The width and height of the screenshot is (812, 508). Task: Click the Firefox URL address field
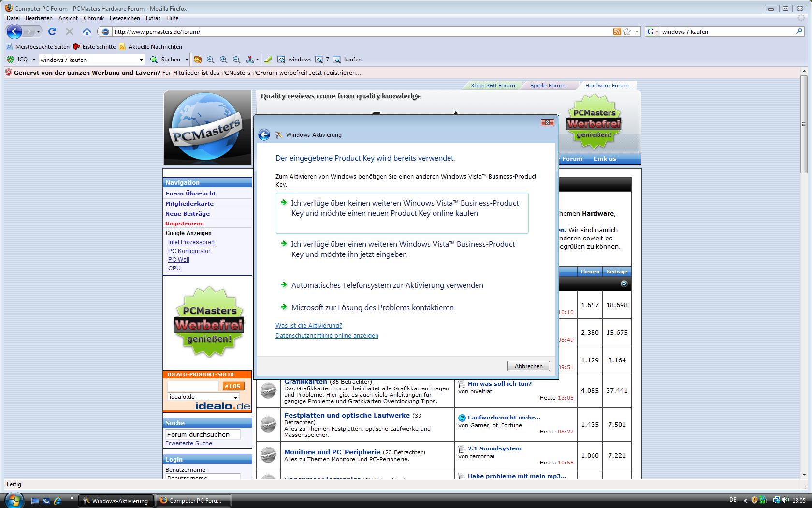362,32
